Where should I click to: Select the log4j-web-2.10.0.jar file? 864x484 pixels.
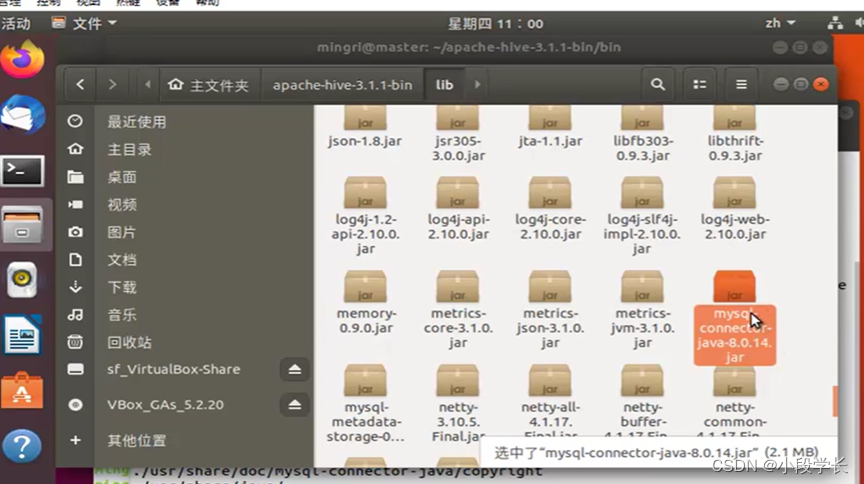[735, 209]
